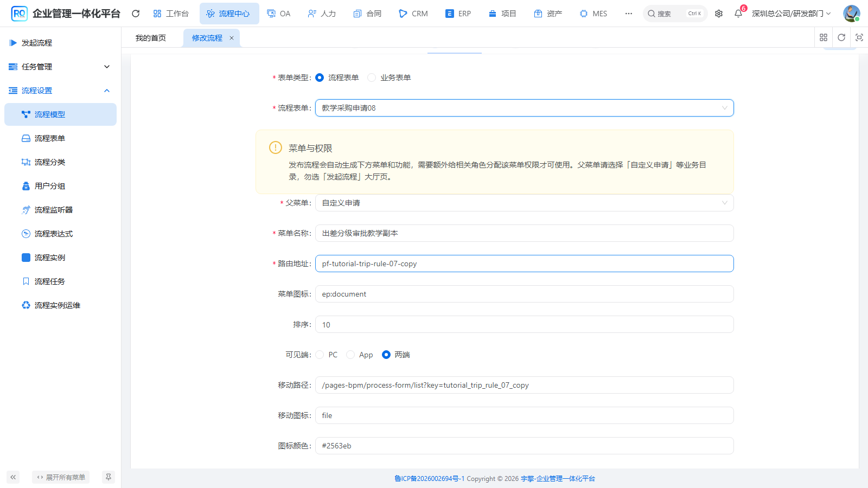Click the 菜单图标 input field
This screenshot has width=868, height=488.
(x=525, y=294)
